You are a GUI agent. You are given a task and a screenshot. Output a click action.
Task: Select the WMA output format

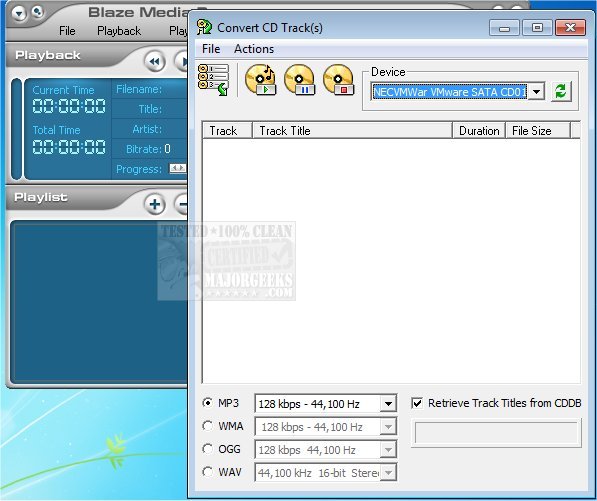[x=208, y=426]
